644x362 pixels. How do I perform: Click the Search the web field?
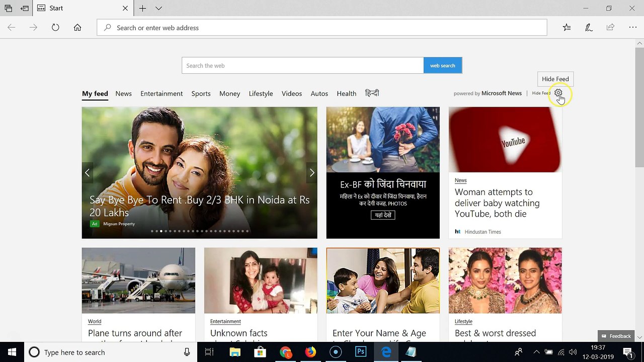pos(302,65)
